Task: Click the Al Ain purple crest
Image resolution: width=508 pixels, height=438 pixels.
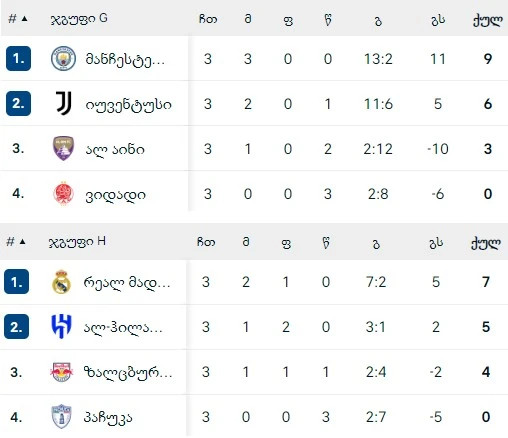Action: (63, 148)
